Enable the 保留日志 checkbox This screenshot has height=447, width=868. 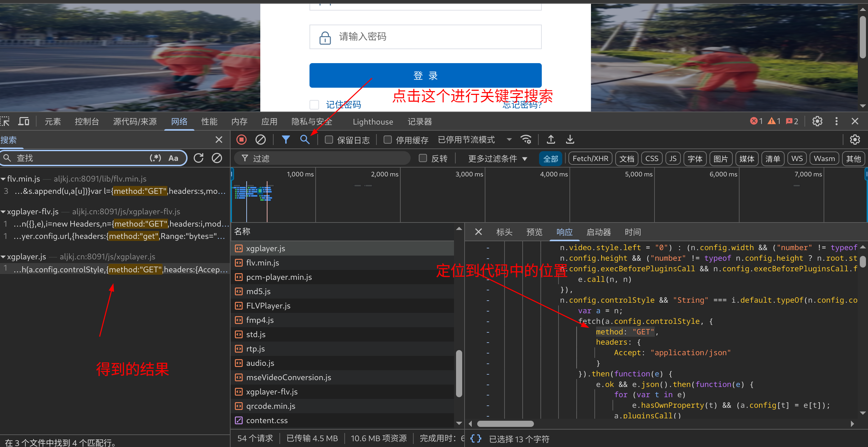click(329, 140)
